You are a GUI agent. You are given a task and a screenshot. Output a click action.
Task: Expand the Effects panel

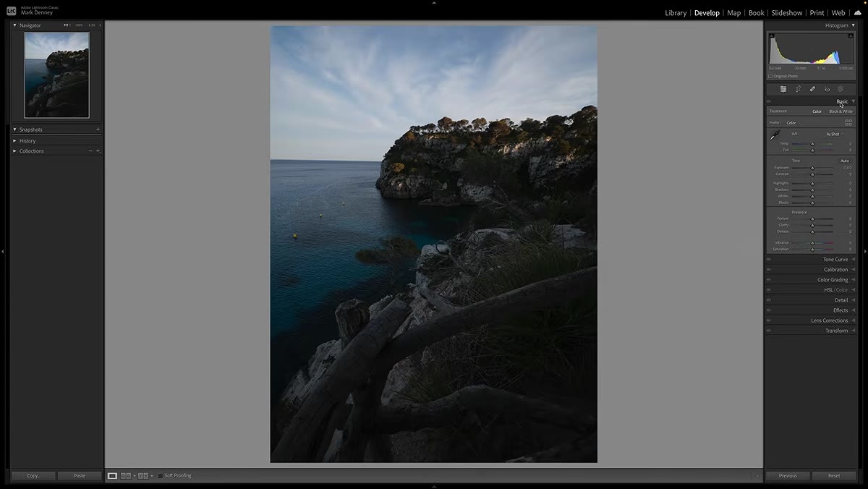tap(854, 310)
